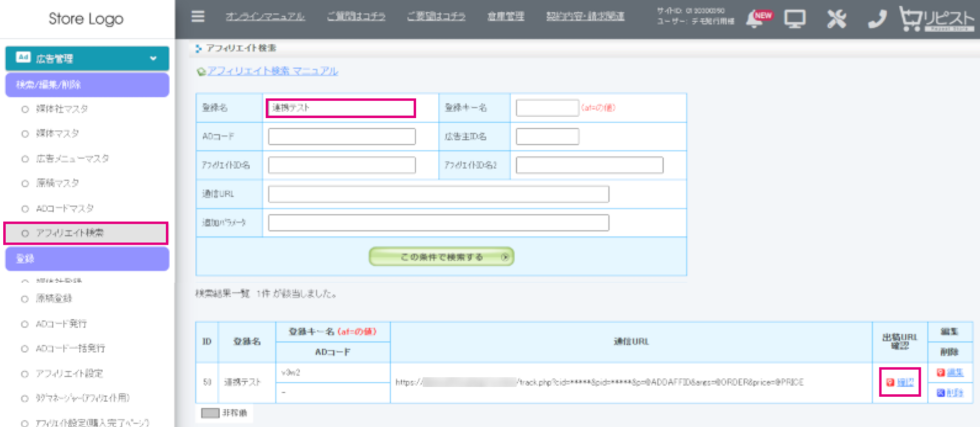This screenshot has height=427, width=980.
Task: Open the hamburger menu in header
Action: (198, 16)
